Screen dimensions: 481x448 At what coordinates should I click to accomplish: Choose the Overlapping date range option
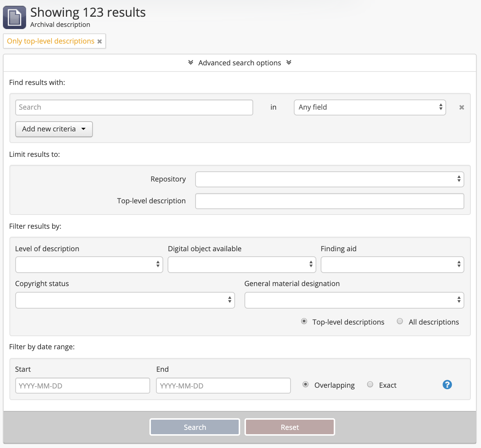click(306, 384)
